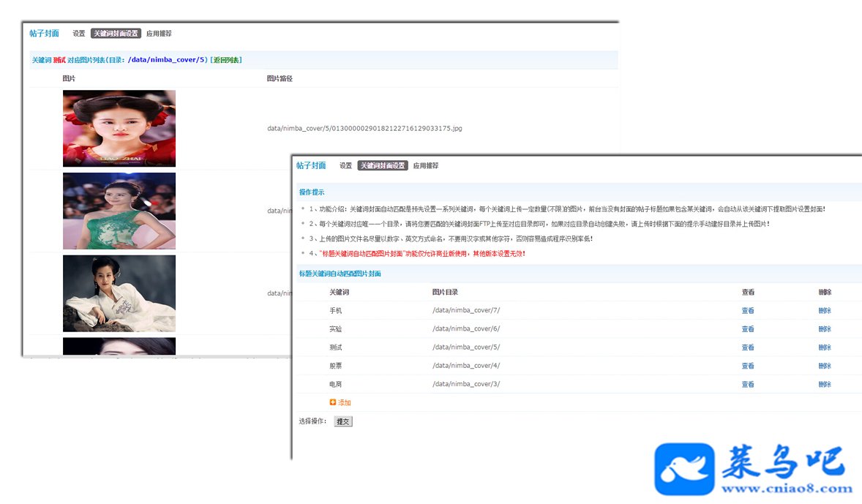862x504 pixels.
Task: Click thumbnail of woman in red costume
Action: pyautogui.click(x=119, y=129)
